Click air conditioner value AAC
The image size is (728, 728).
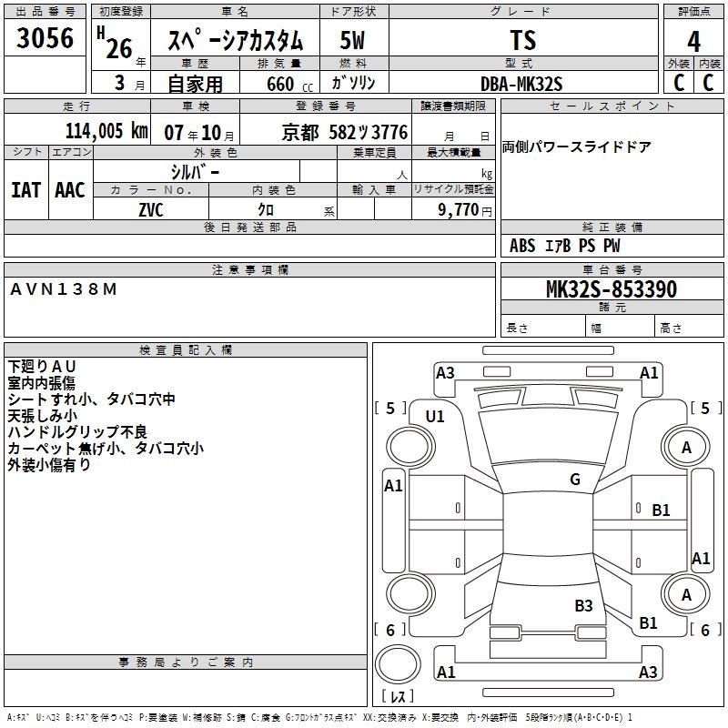pos(70,190)
